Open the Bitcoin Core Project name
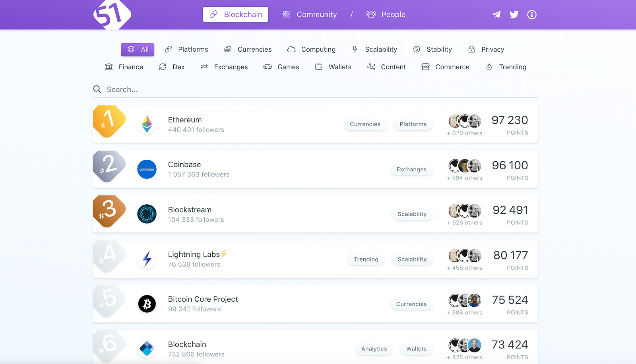This screenshot has height=364, width=636. [203, 299]
